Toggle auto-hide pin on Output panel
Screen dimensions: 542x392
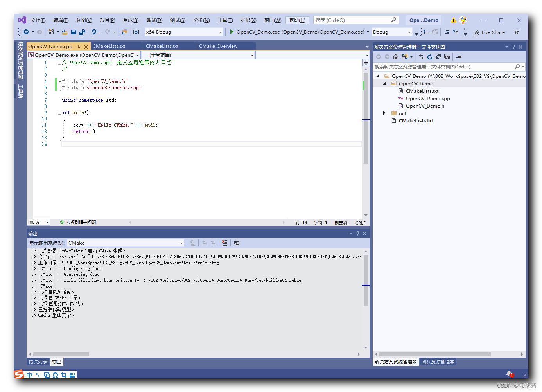click(357, 234)
